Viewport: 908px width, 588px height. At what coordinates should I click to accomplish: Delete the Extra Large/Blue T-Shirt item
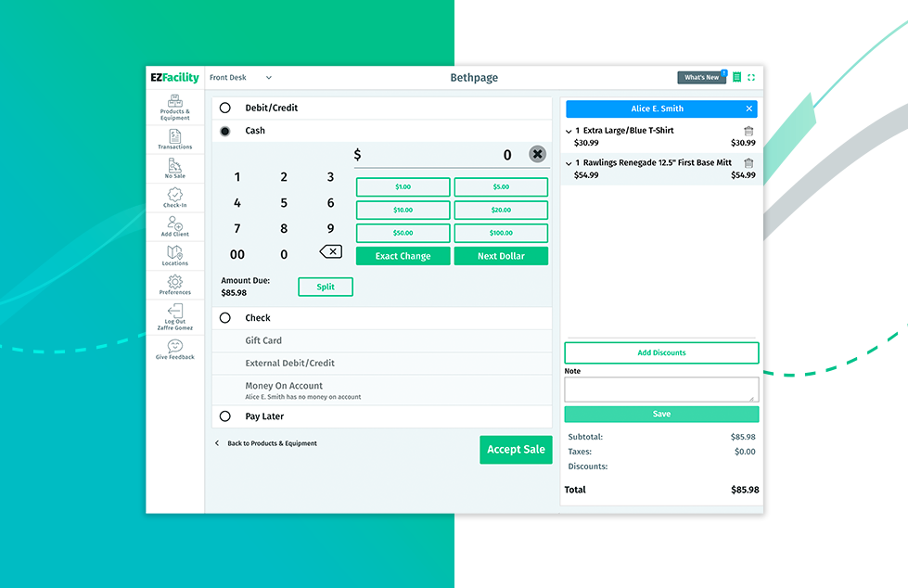(748, 132)
